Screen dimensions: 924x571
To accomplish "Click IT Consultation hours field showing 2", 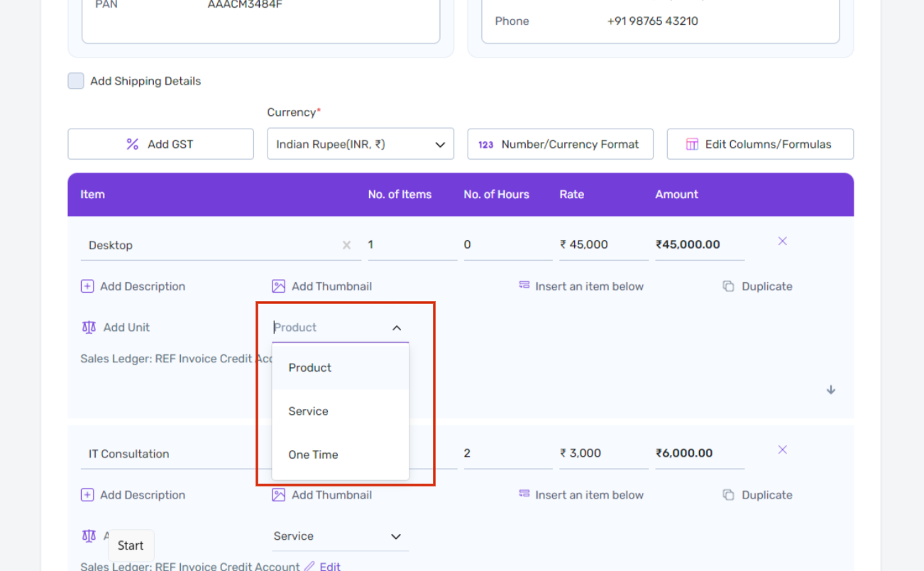I will (x=508, y=454).
